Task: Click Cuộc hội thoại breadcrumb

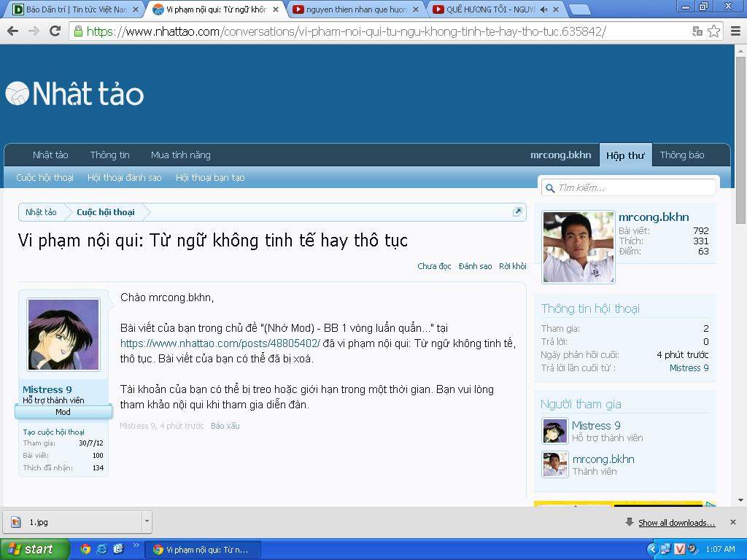Action: click(x=106, y=212)
